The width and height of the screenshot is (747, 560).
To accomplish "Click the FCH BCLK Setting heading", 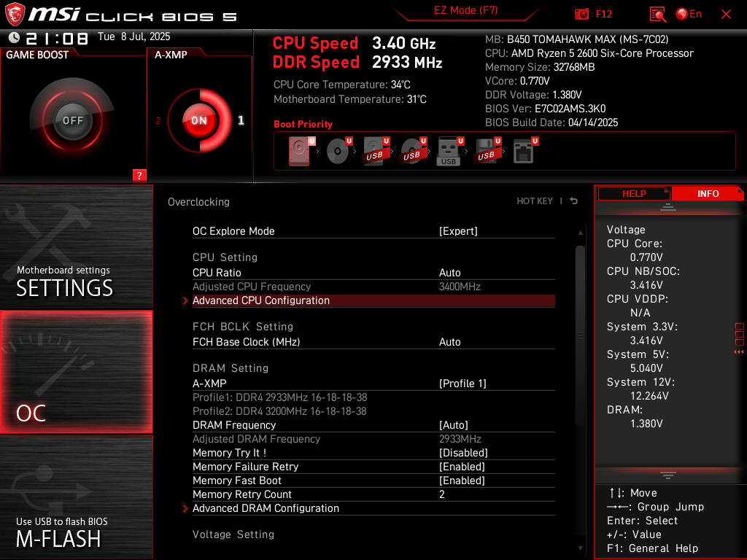I will [243, 327].
